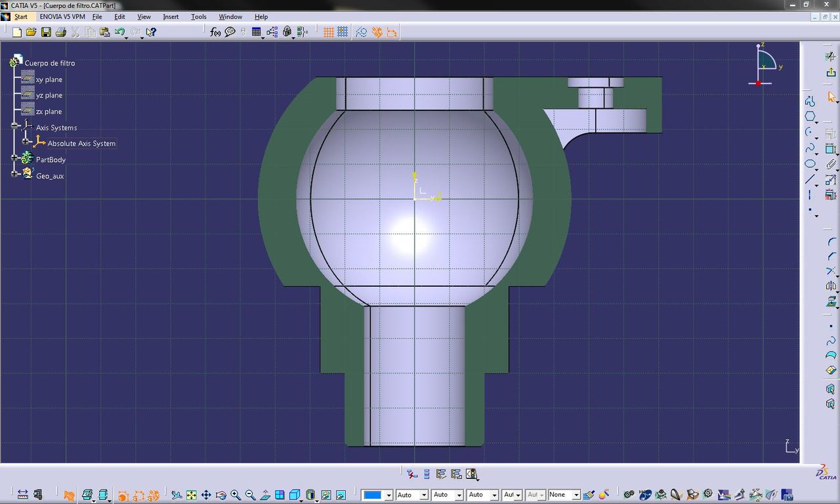Toggle Snap to Point grid icon
840x504 pixels.
(x=343, y=31)
